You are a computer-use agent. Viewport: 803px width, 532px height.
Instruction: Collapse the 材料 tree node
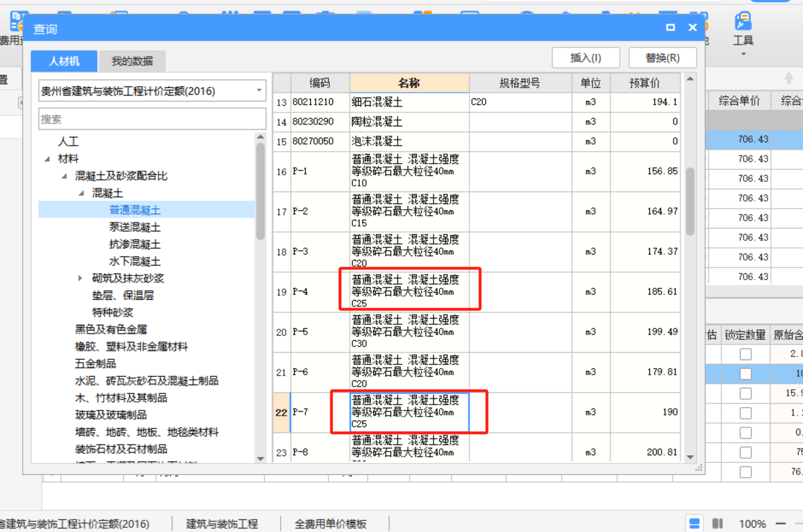point(47,159)
